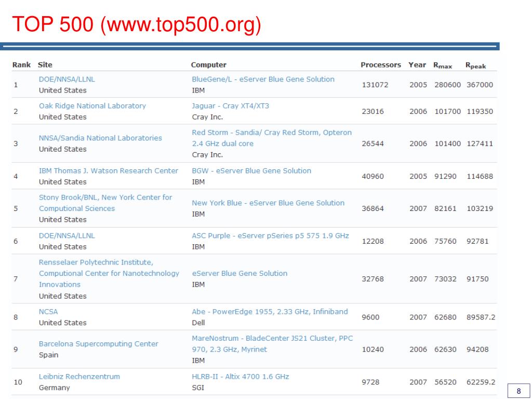Select Rpeak value 127411
Image resolution: width=532 pixels, height=399 pixels.
[x=480, y=143]
